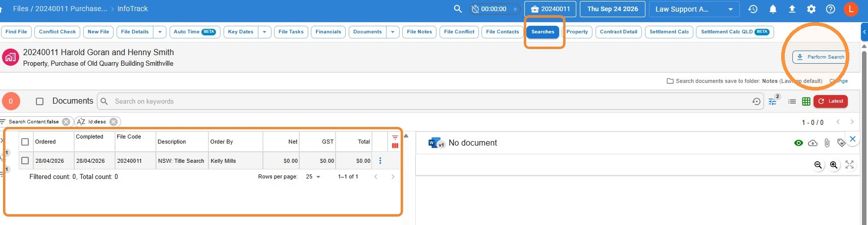Go to the next table page arrow beside 1–1 of 1

[393, 177]
